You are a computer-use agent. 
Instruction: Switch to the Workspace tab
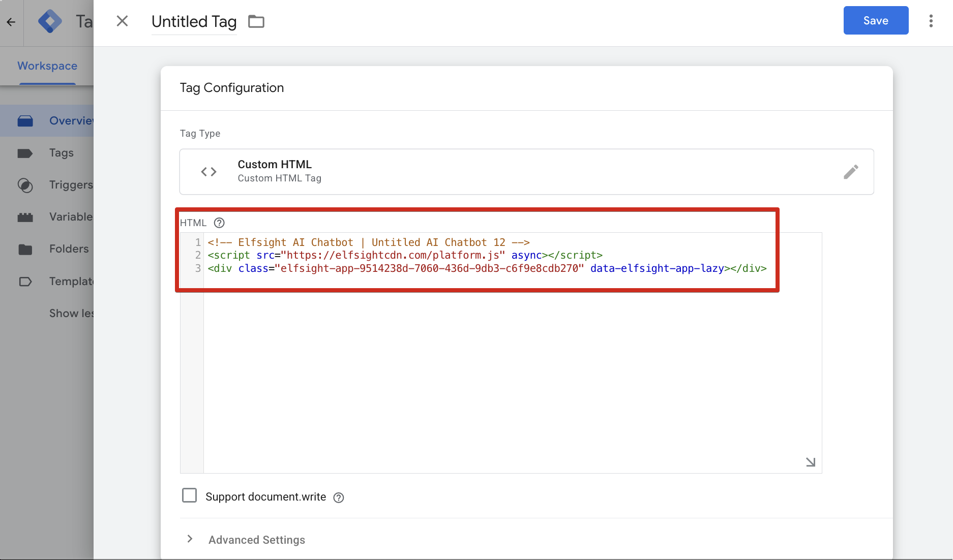[x=47, y=66]
